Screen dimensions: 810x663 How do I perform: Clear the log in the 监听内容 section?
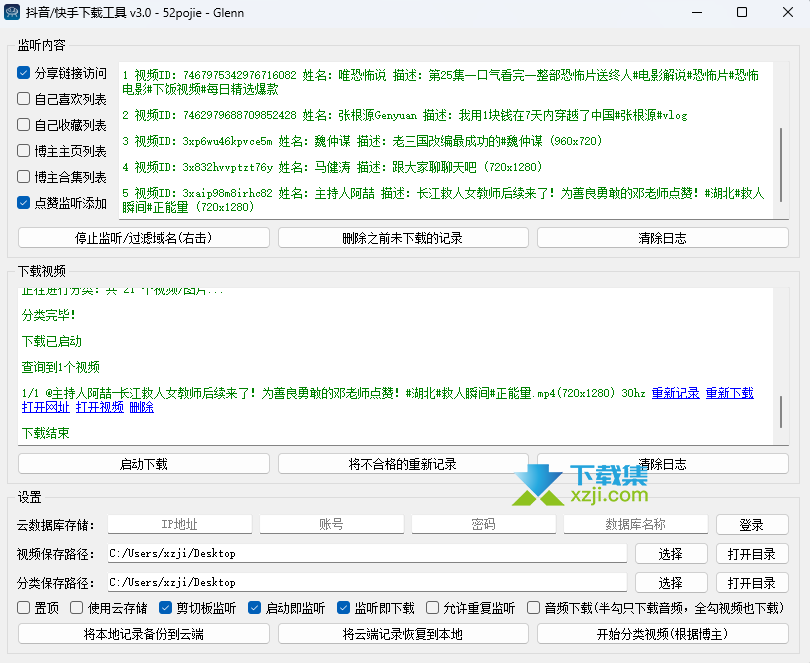[x=663, y=238]
